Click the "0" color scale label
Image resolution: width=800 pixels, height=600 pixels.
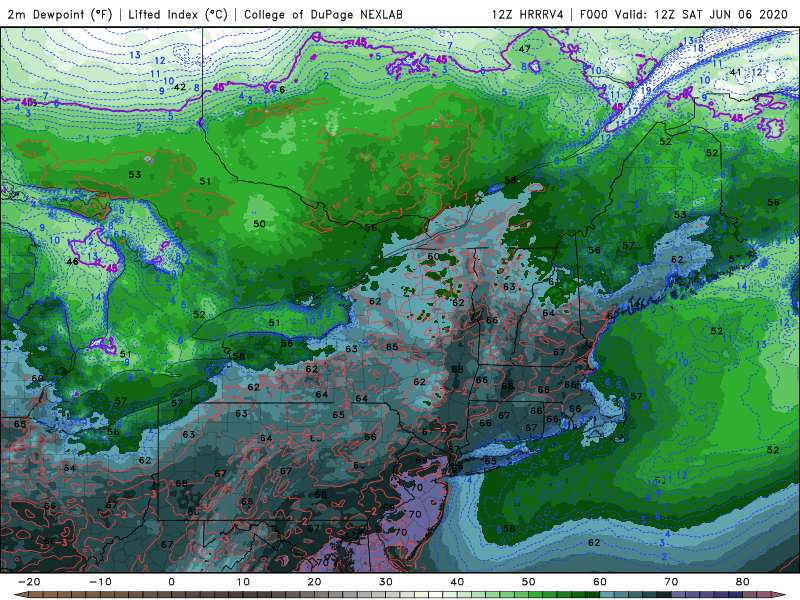[x=171, y=582]
